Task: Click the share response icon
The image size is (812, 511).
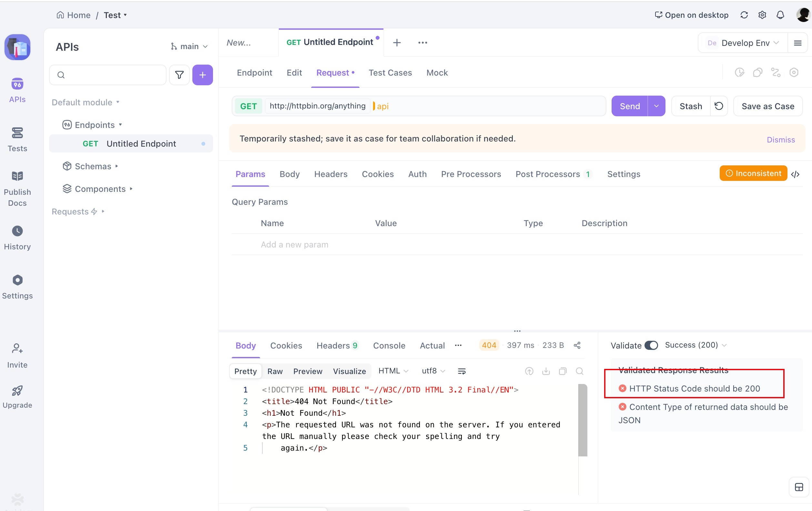Action: (x=577, y=345)
